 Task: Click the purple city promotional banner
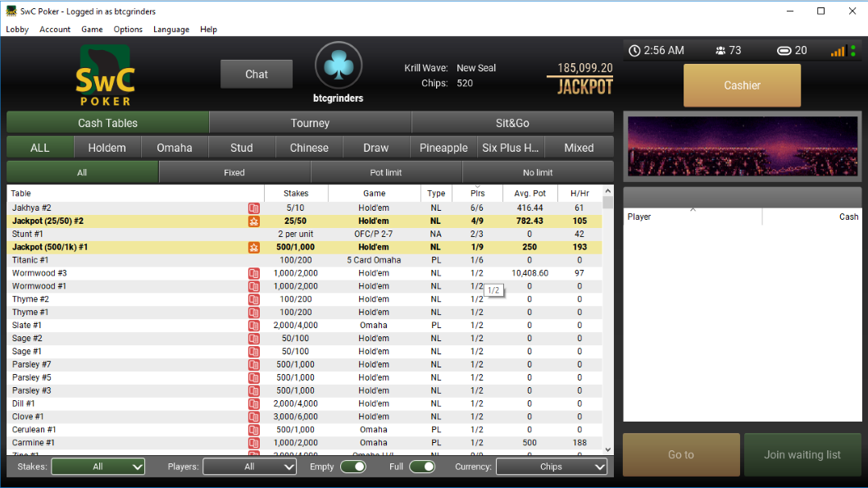coord(743,146)
